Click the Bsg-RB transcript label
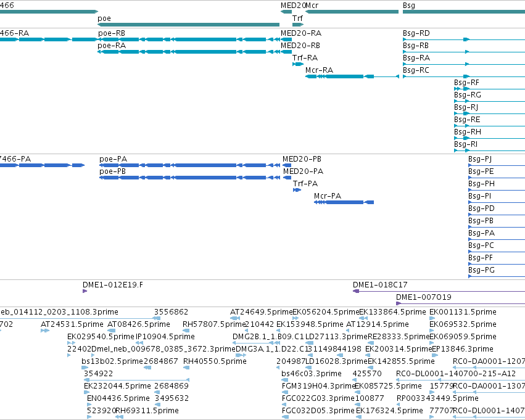This screenshot has width=525, height=420. click(416, 46)
